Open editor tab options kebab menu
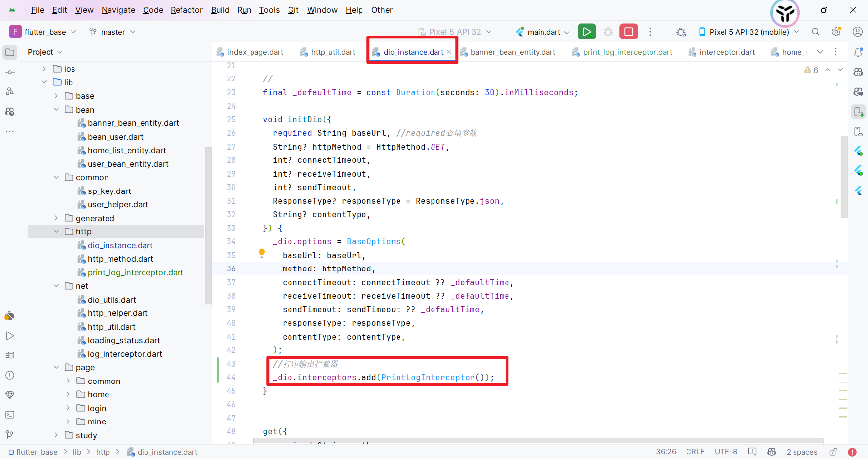The height and width of the screenshot is (459, 868). click(x=836, y=52)
